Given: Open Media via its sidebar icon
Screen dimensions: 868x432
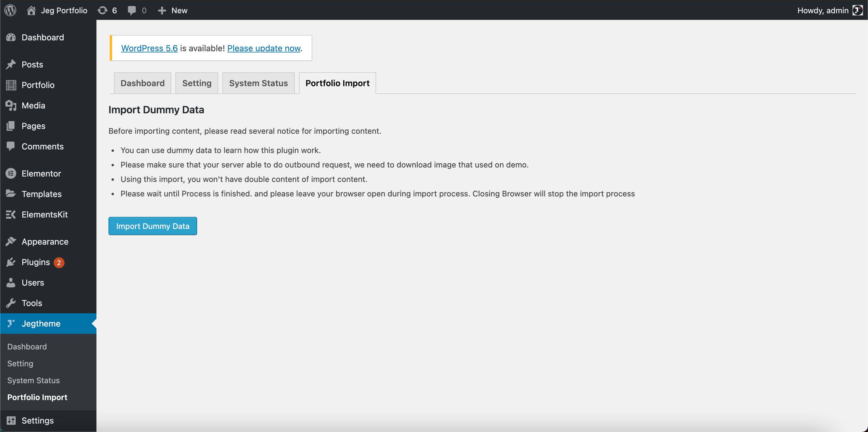Looking at the screenshot, I should [x=11, y=105].
